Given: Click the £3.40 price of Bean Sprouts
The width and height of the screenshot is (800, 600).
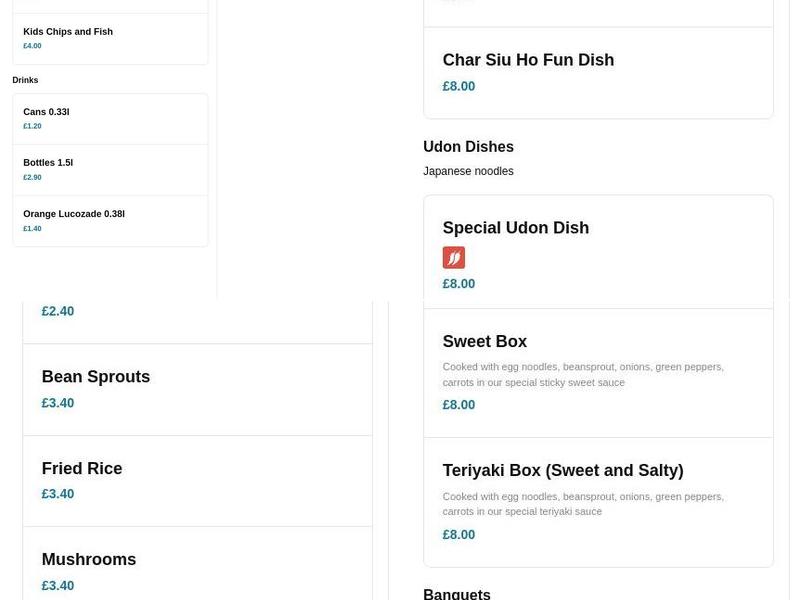Looking at the screenshot, I should 57,402.
